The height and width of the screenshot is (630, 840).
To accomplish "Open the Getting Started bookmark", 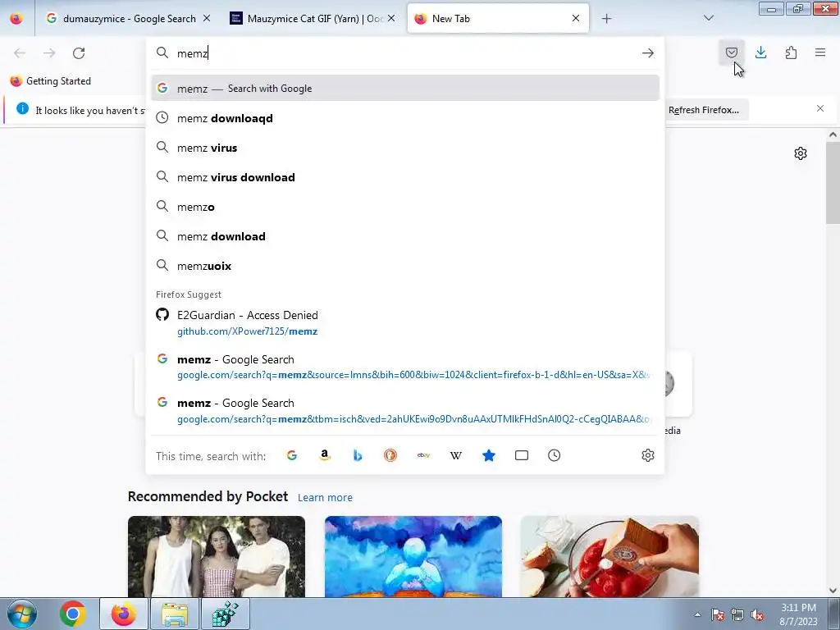I will click(51, 81).
